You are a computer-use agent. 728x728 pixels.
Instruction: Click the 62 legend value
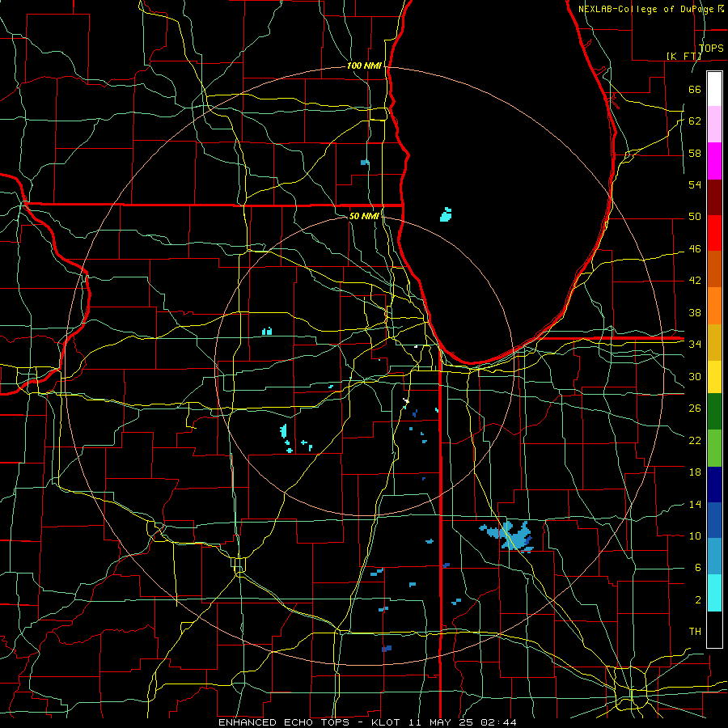(x=695, y=121)
